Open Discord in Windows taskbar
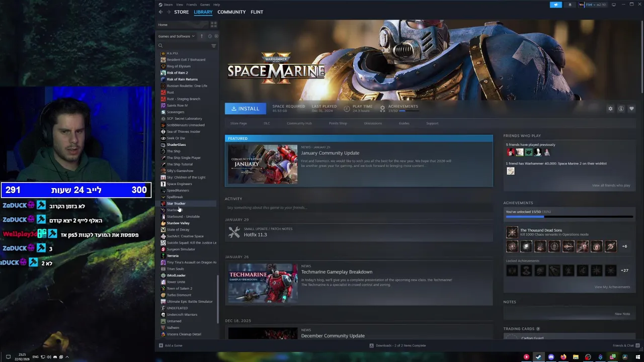Viewport: 644px width, 362px height. [551, 357]
